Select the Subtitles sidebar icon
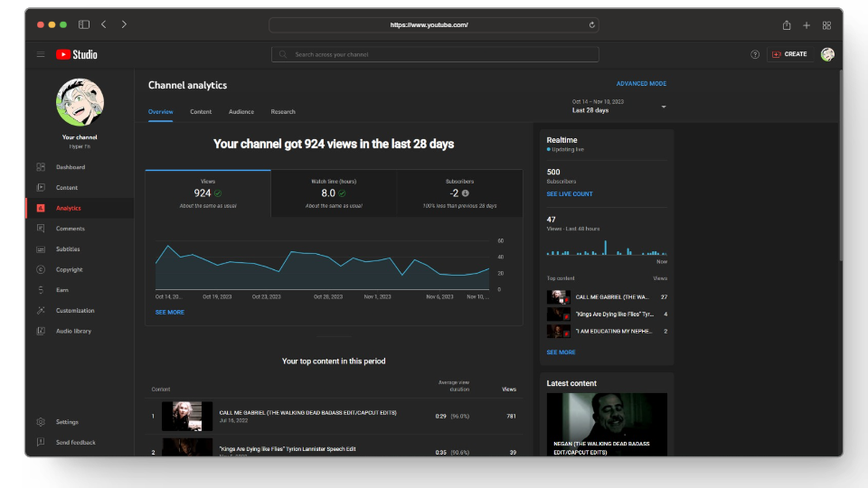The width and height of the screenshot is (868, 488). pyautogui.click(x=41, y=249)
